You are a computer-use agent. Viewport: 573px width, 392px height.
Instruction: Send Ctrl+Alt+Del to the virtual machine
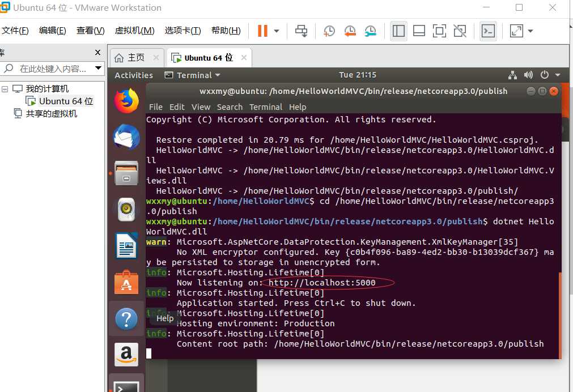301,31
